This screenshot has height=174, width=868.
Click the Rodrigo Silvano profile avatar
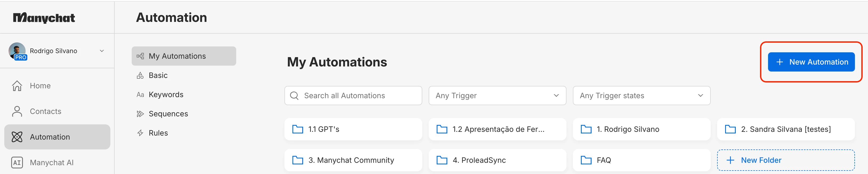pos(17,51)
